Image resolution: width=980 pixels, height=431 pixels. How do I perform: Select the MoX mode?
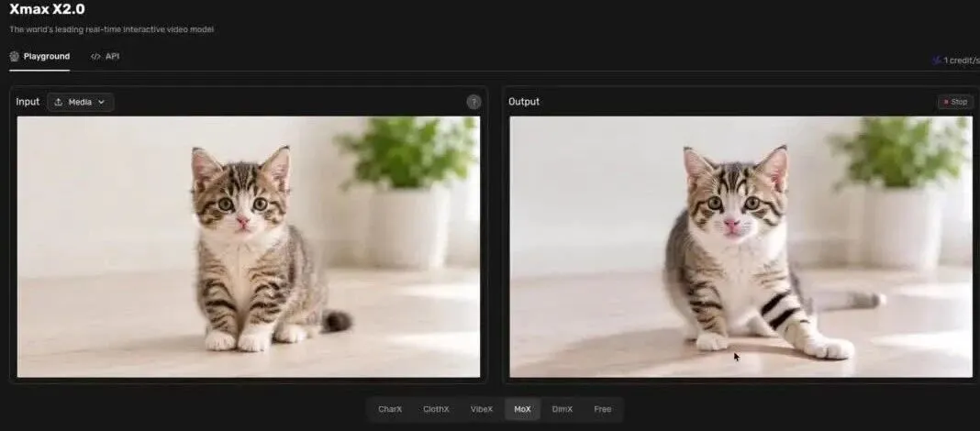pyautogui.click(x=522, y=409)
